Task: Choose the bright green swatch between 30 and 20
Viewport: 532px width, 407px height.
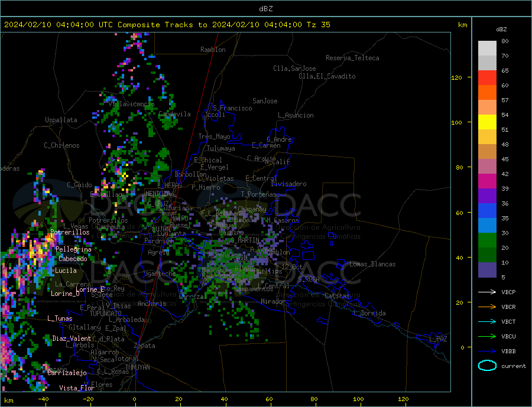Action: [487, 240]
